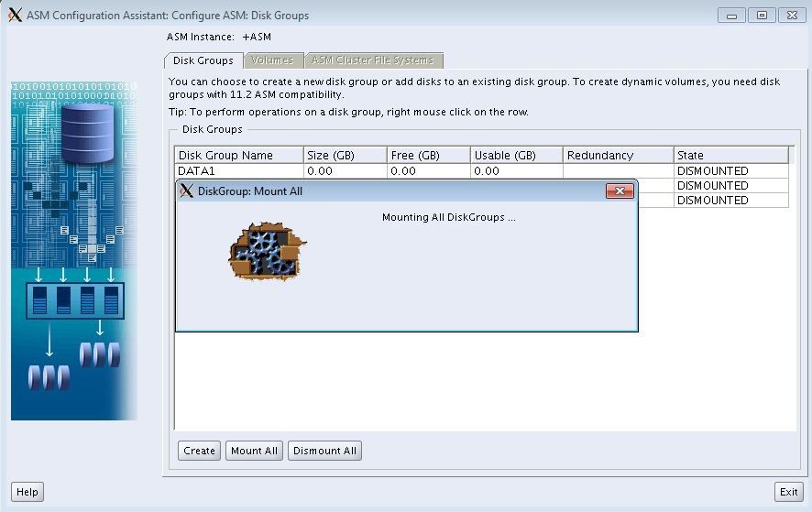Click the third row's DISMOUNTED state cell

731,201
